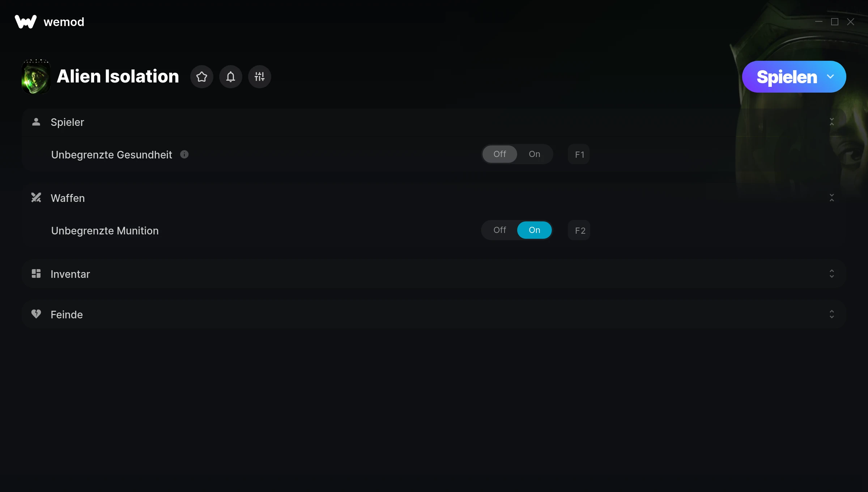Click the Inventar grid icon
The image size is (868, 492).
[36, 273]
